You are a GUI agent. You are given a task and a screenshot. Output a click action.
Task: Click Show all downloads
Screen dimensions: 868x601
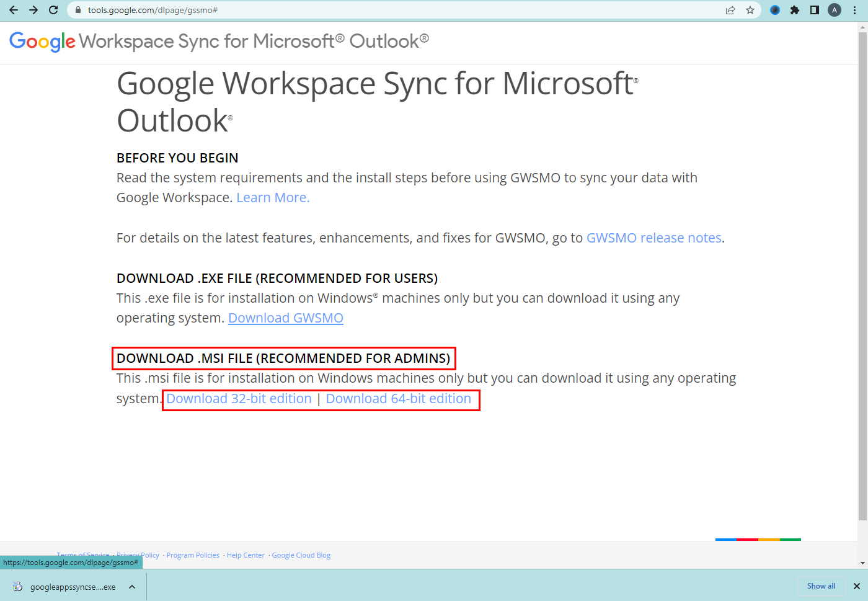pos(821,586)
